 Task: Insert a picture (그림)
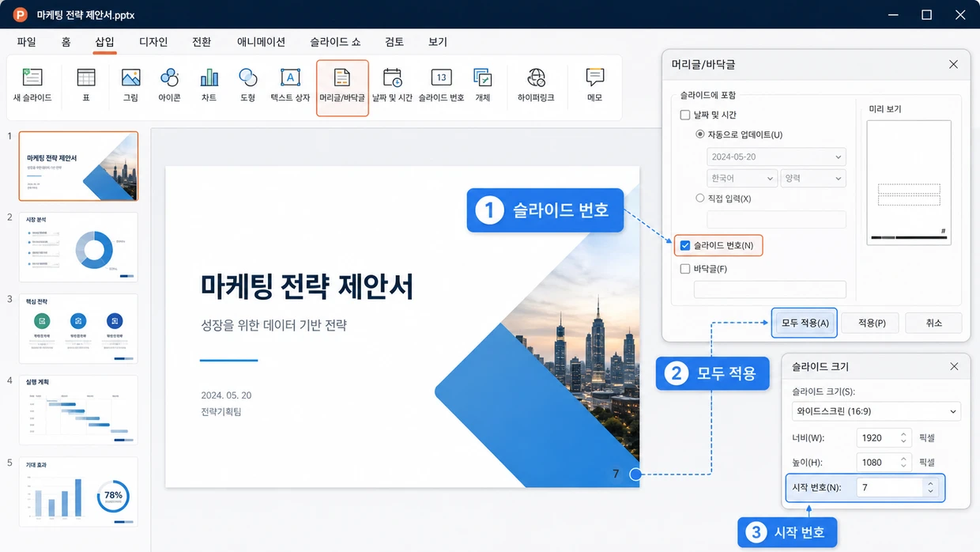point(130,86)
